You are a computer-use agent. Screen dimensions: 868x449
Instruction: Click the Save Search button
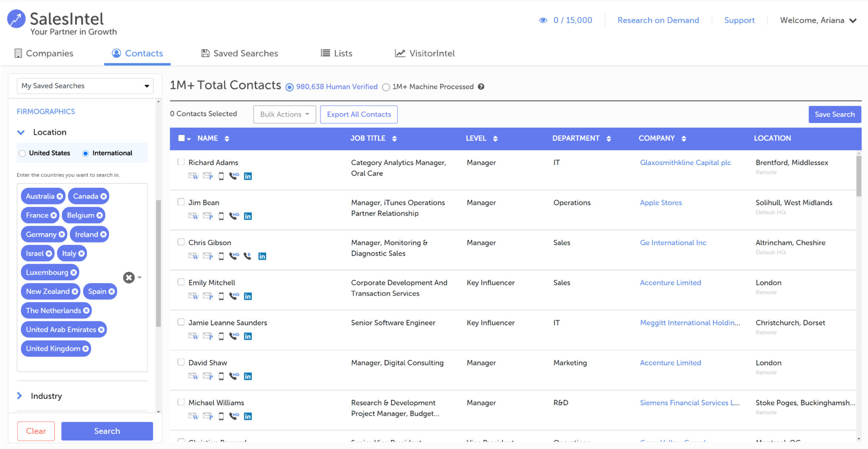click(835, 114)
